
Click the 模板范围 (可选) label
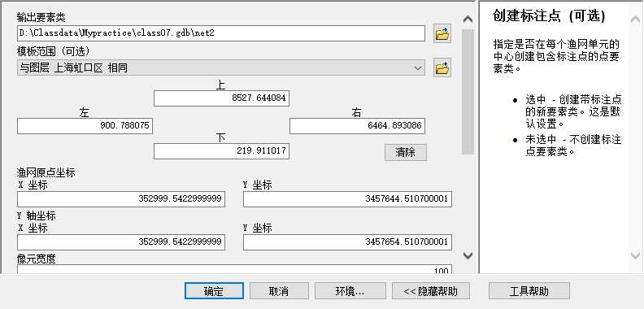(54, 51)
